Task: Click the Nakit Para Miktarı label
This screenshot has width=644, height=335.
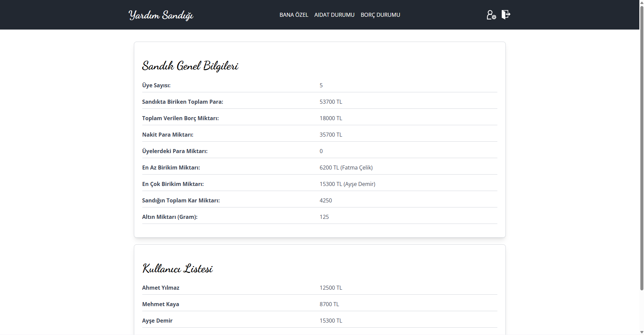Action: click(x=167, y=135)
